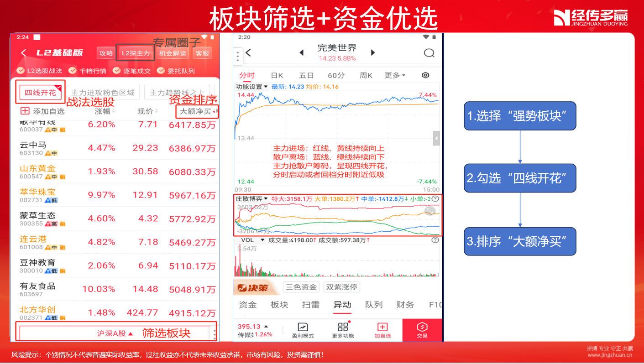The height and width of the screenshot is (364, 644).
Task: Select 主力趋势线之上 strategy filter
Action: (177, 93)
